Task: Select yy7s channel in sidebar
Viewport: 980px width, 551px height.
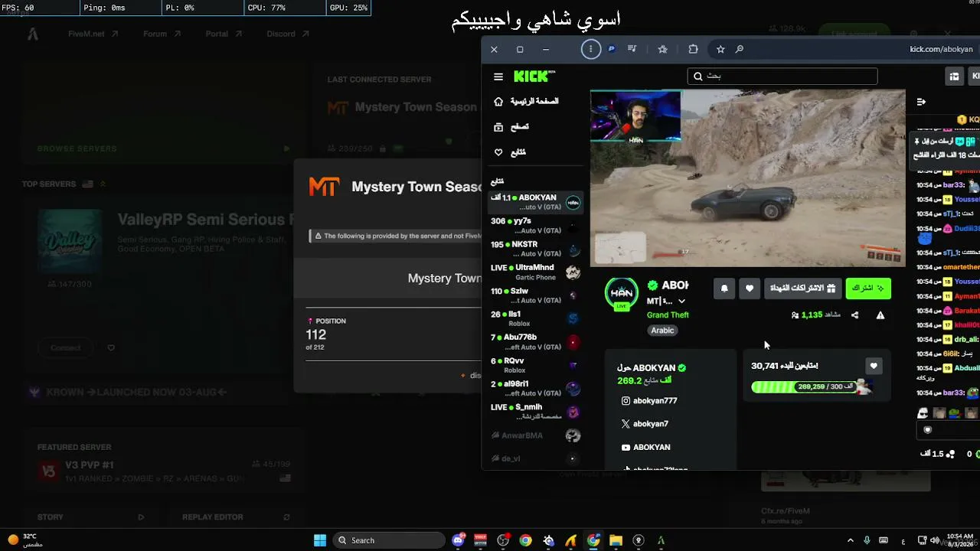Action: 536,226
